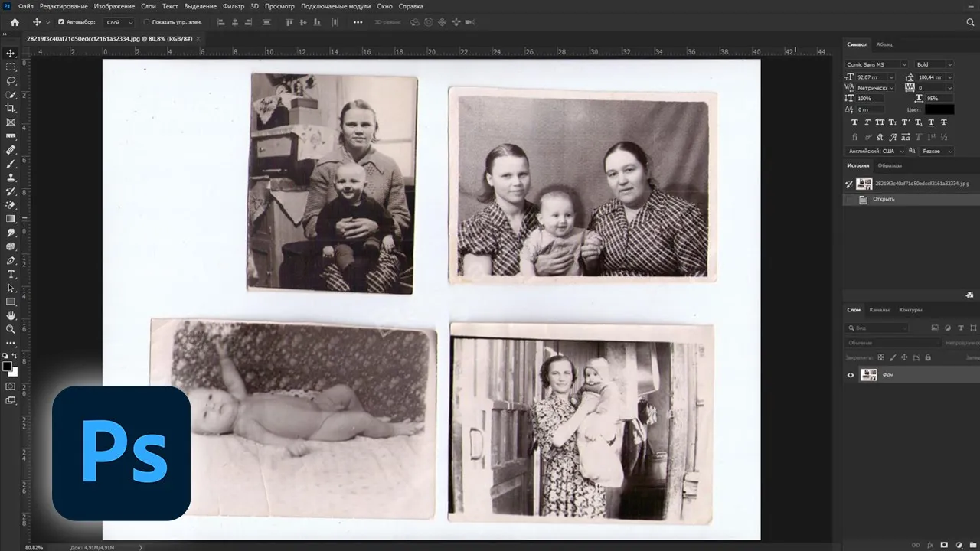Switch to the Абзац tab
The image size is (980, 551).
pos(884,44)
